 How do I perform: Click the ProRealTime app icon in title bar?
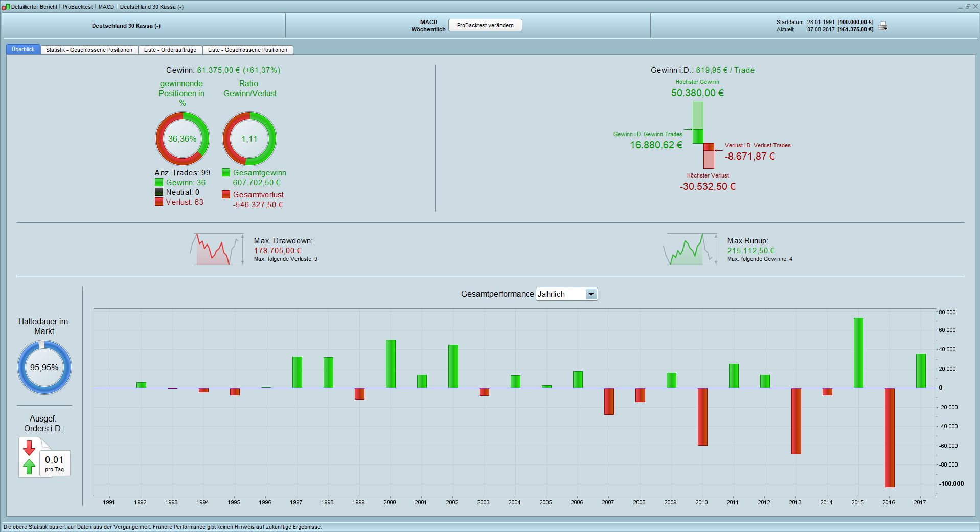[6, 7]
